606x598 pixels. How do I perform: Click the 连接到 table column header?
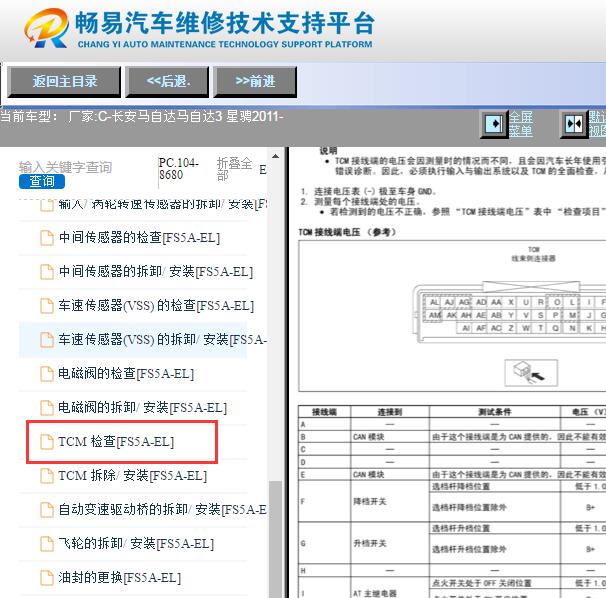pyautogui.click(x=390, y=412)
